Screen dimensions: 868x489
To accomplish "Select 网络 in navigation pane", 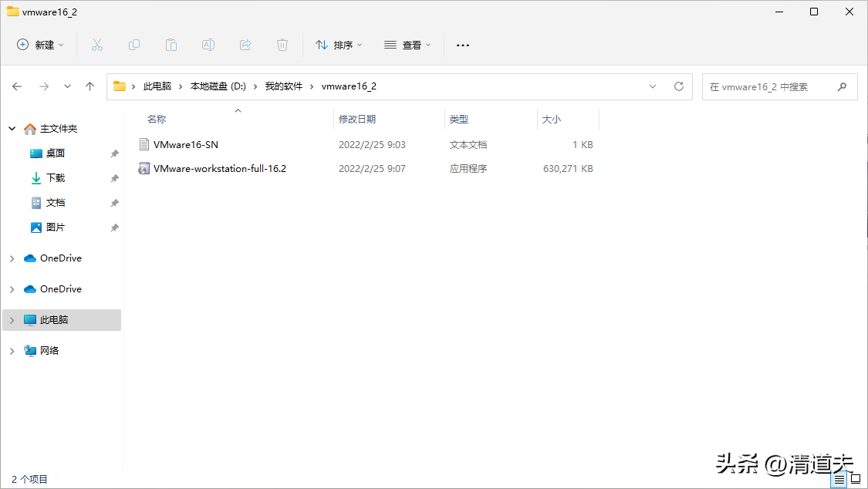I will (49, 351).
